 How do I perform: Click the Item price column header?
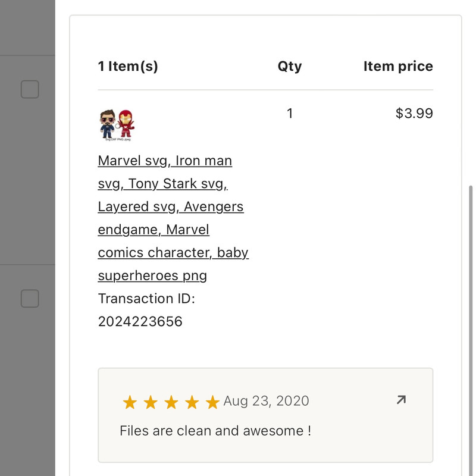click(x=398, y=66)
